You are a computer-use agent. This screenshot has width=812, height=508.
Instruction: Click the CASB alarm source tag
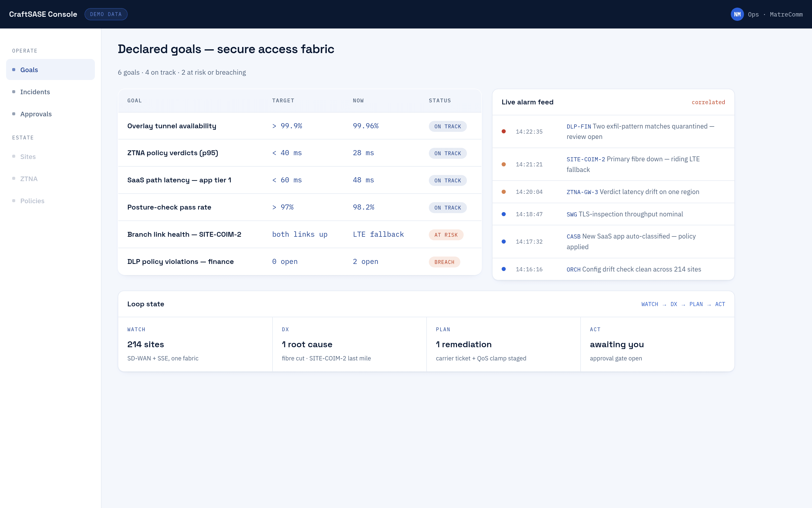tap(573, 236)
